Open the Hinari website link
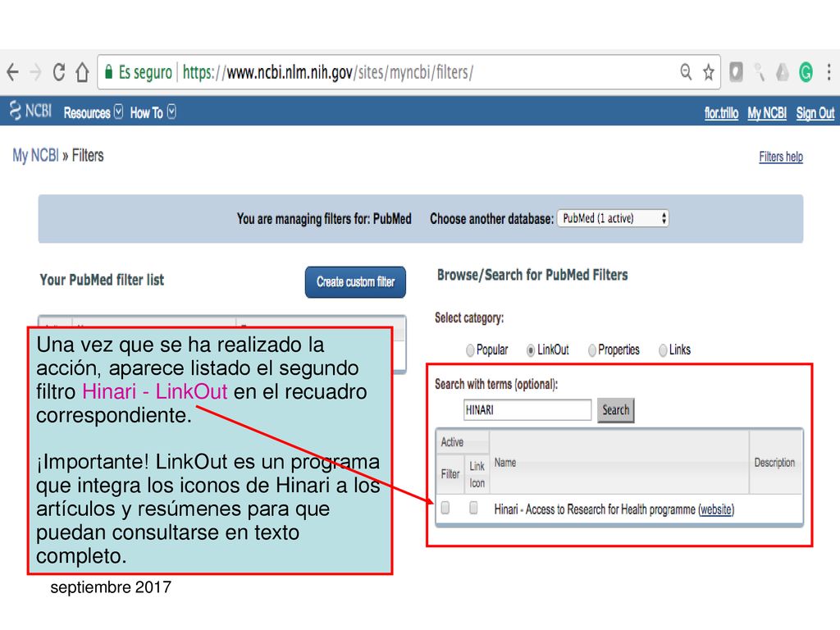The width and height of the screenshot is (840, 630). [x=715, y=509]
